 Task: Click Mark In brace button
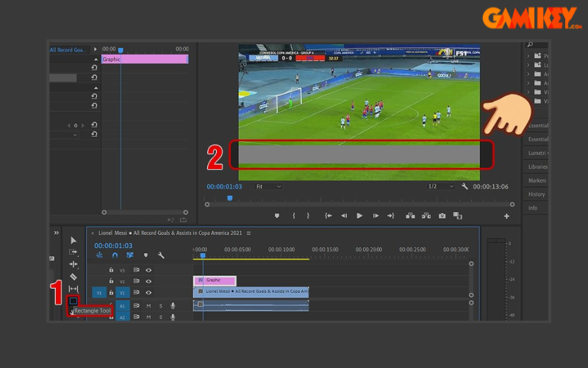click(293, 216)
